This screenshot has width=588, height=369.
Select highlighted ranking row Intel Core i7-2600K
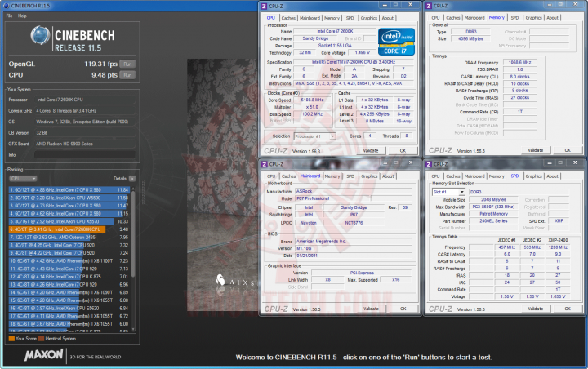[69, 229]
